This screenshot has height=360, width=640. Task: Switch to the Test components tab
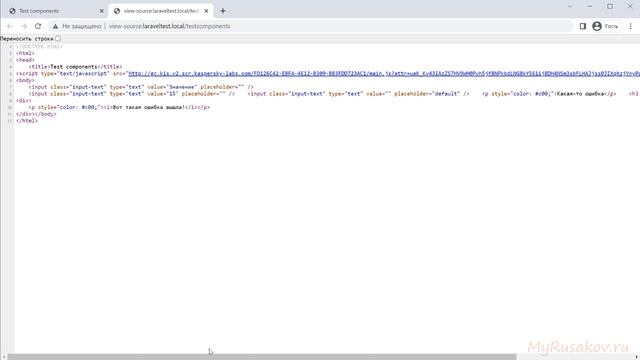coord(55,11)
